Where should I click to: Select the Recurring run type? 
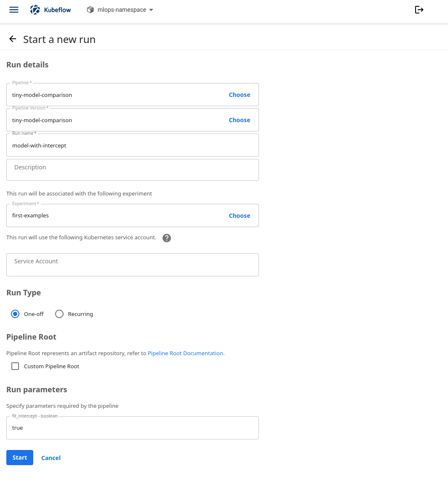(x=59, y=314)
